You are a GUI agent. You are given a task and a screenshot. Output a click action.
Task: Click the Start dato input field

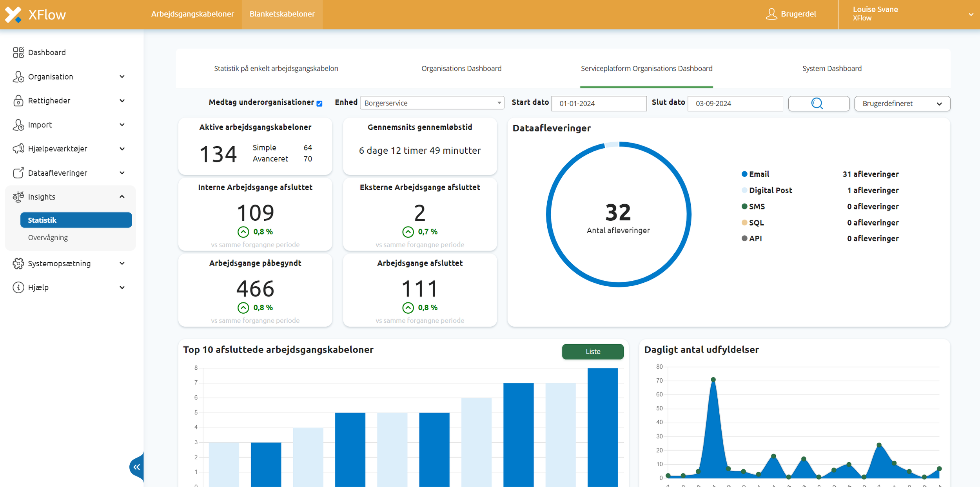[599, 104]
